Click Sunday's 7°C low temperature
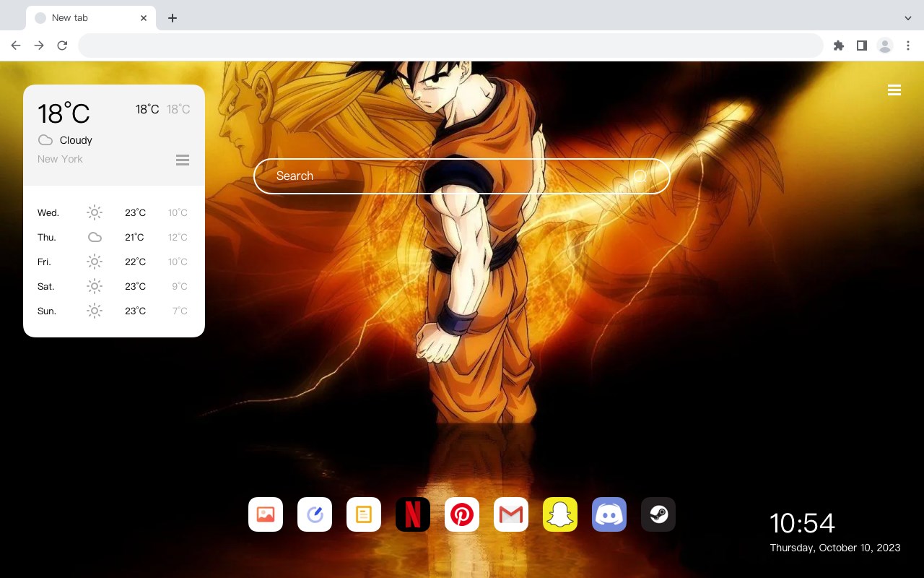This screenshot has width=924, height=578. point(180,311)
